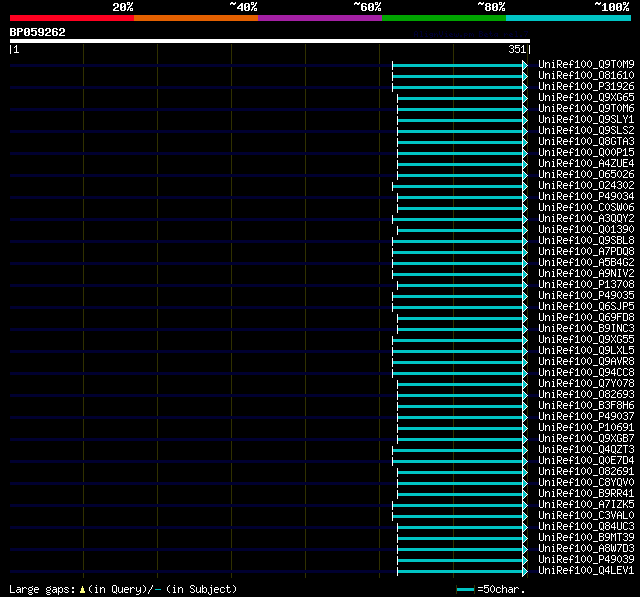
Task: Select the query name BP059262
Action: pyautogui.click(x=38, y=32)
